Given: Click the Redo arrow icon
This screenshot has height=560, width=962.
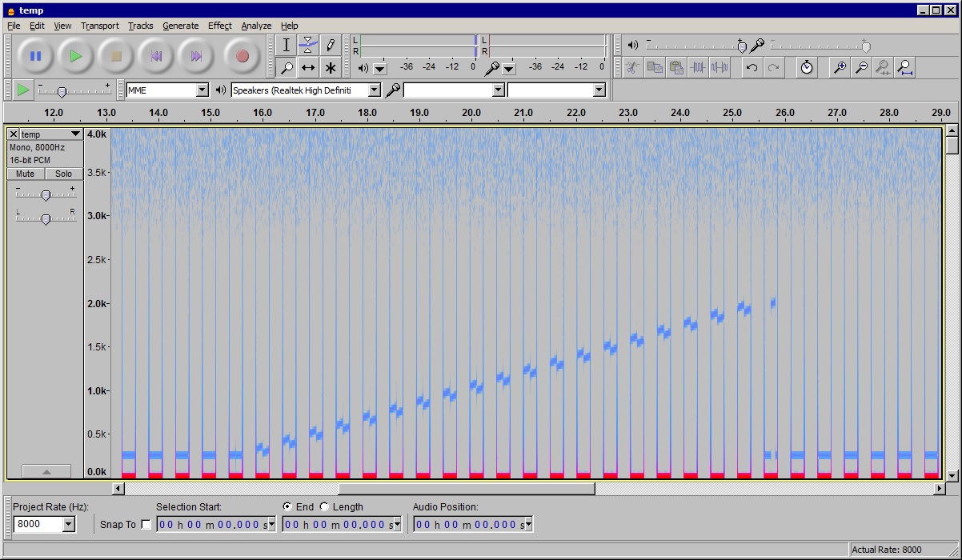Looking at the screenshot, I should point(773,68).
